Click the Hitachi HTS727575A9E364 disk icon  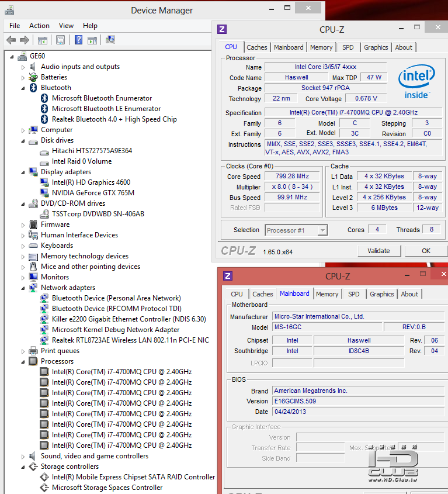click(44, 153)
